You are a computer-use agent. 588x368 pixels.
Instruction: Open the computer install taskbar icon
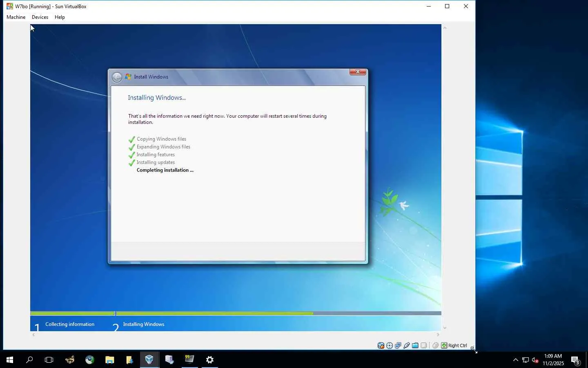[x=169, y=360]
